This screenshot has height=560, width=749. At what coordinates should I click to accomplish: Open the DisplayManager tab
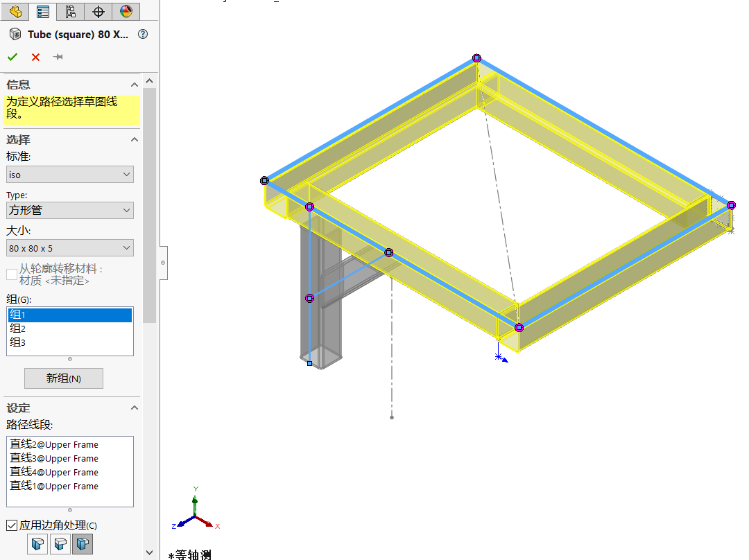(x=126, y=12)
